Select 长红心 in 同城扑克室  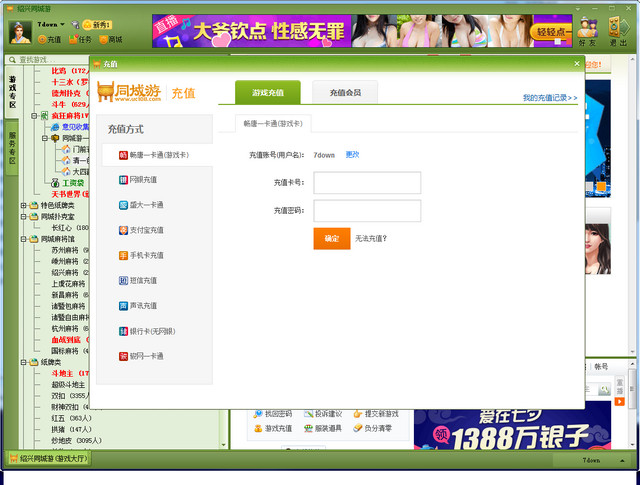point(70,227)
